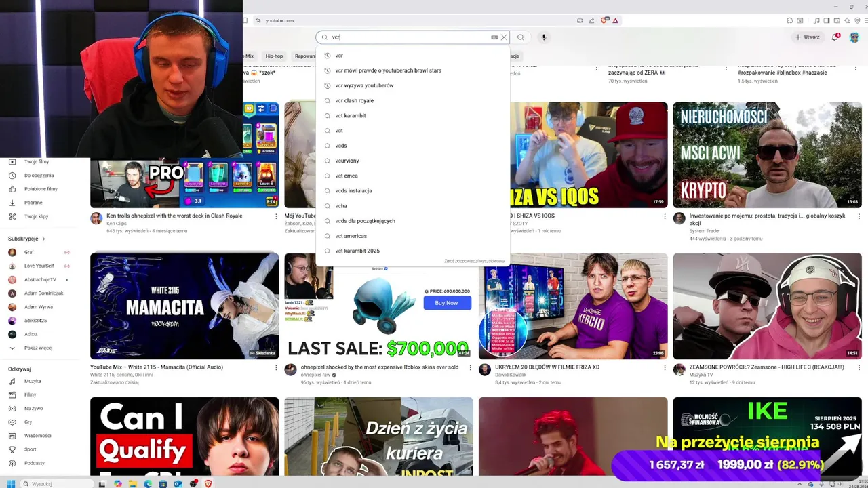Play the White 2115 Mamacita thumbnail
The height and width of the screenshot is (488, 868).
tap(184, 306)
